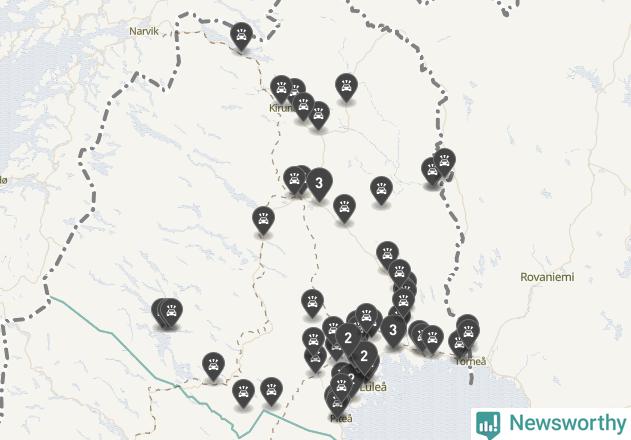Click the car marker east of the Kiruna-south cluster

point(381,190)
